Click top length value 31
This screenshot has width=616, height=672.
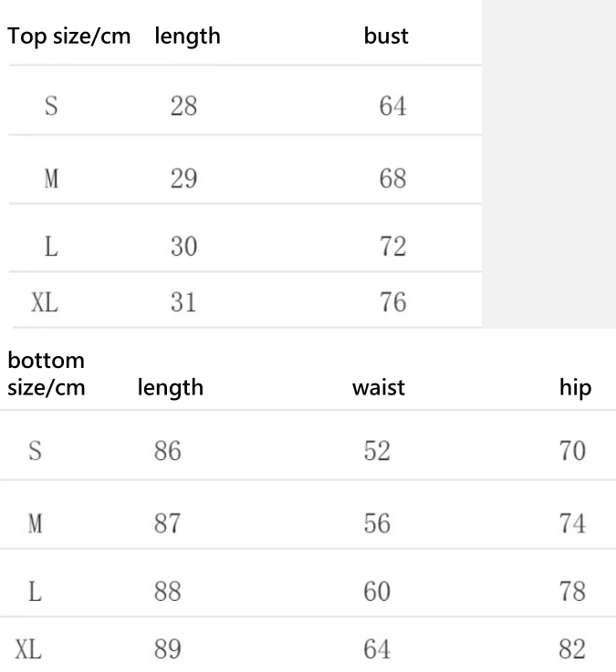click(183, 303)
